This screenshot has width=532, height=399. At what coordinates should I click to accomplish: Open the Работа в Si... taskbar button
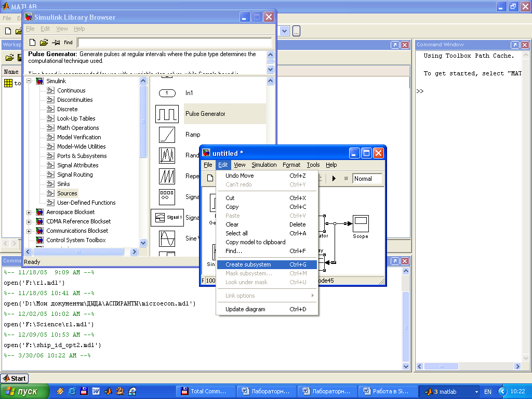(x=388, y=391)
